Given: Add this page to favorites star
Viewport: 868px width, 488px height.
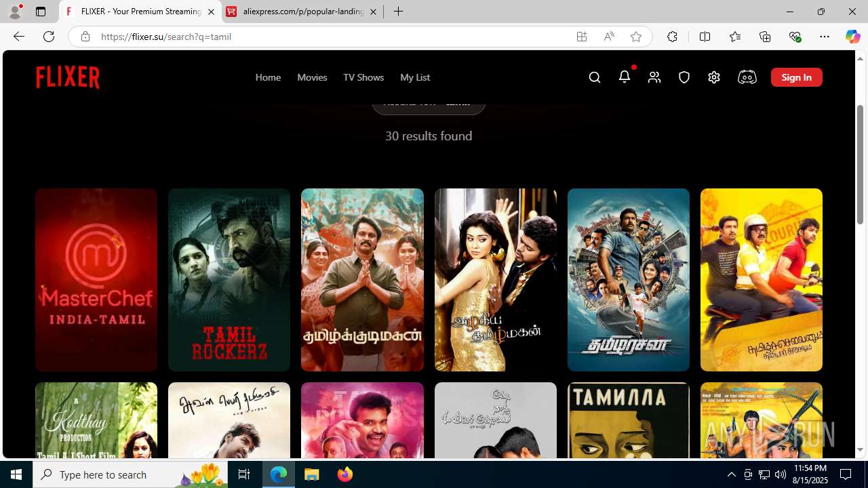Looking at the screenshot, I should [x=636, y=37].
